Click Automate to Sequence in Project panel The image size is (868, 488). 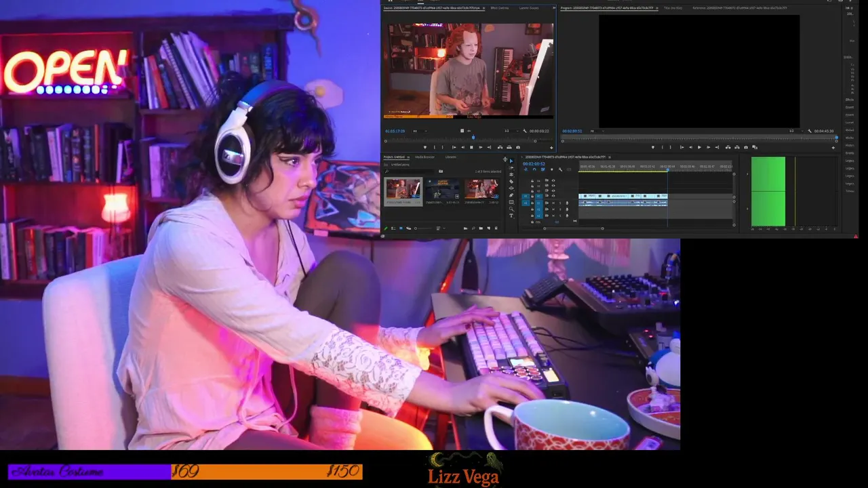click(466, 228)
